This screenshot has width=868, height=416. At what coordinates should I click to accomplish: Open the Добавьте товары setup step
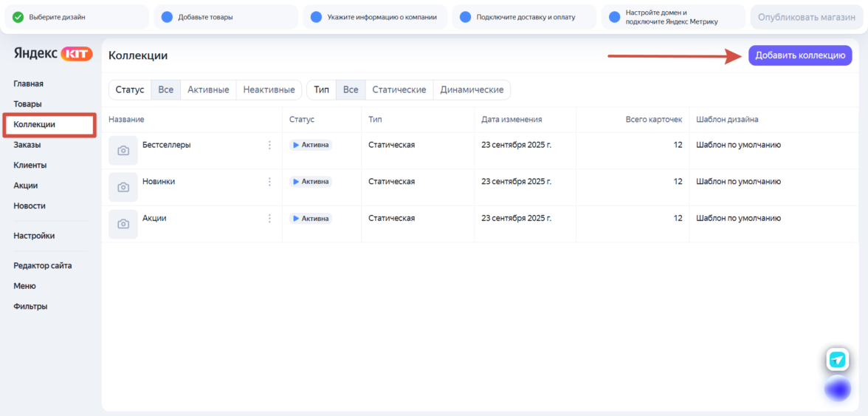(x=205, y=17)
